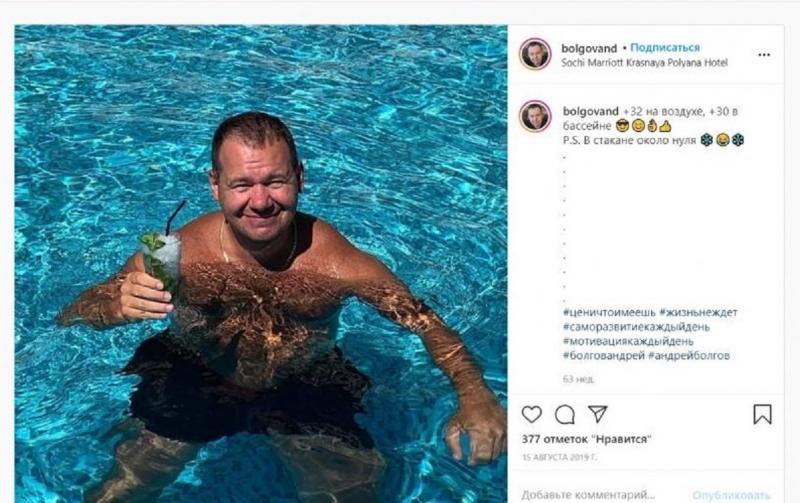Screen dimensions: 800x503
Task: Like the post with heart icon
Action: click(532, 414)
